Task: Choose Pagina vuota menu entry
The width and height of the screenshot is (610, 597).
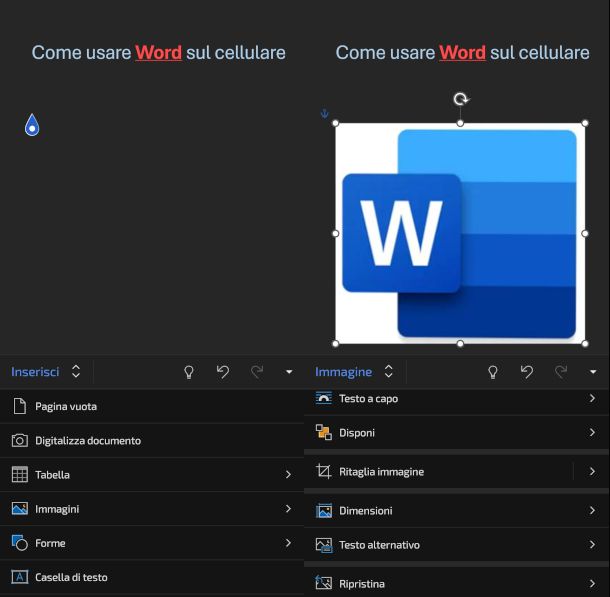Action: click(152, 406)
